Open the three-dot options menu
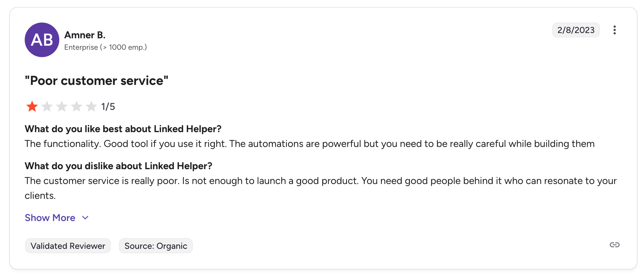This screenshot has height=276, width=644. point(614,30)
